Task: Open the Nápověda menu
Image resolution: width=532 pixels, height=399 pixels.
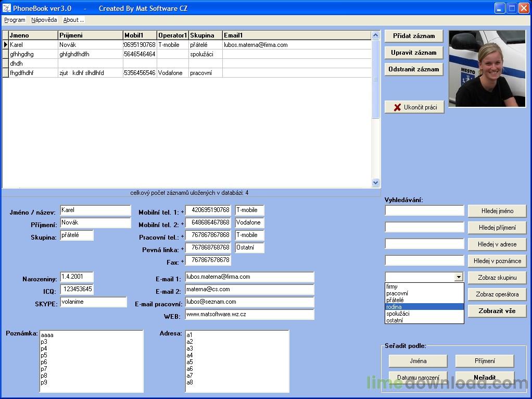Action: pos(44,20)
